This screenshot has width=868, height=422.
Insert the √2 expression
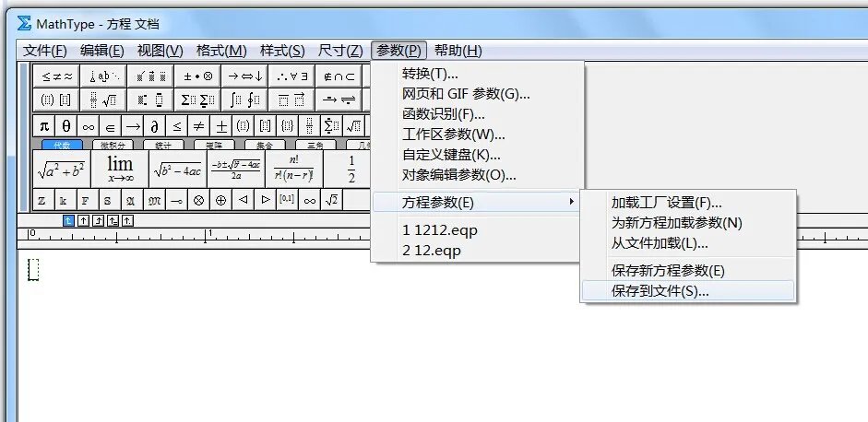pyautogui.click(x=331, y=200)
